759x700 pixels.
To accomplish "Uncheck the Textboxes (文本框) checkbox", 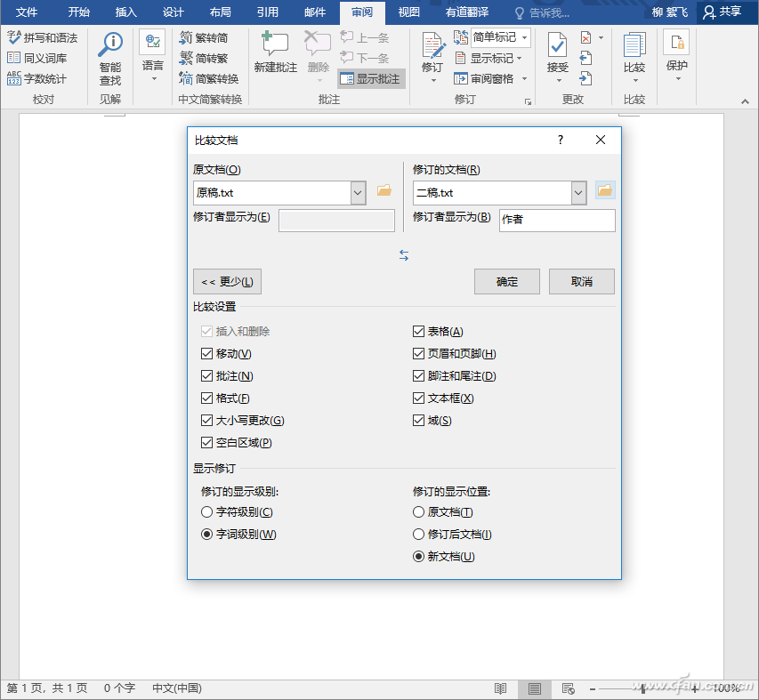I will coord(419,398).
